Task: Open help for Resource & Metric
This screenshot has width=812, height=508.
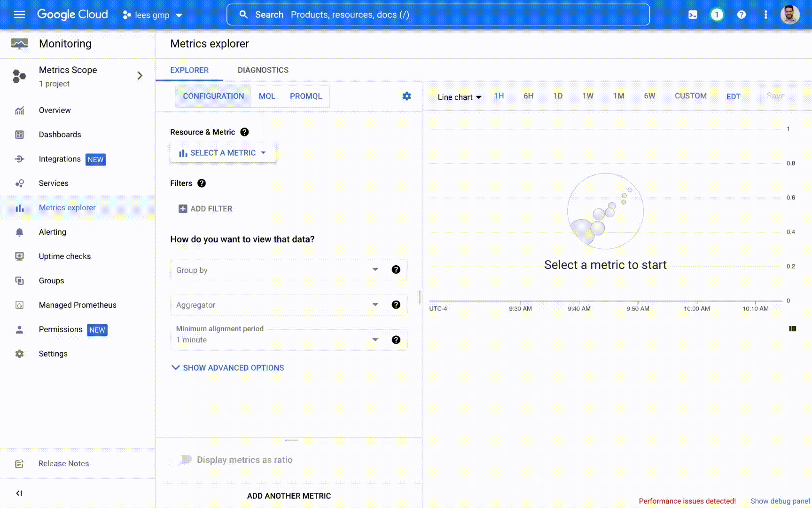Action: [244, 132]
